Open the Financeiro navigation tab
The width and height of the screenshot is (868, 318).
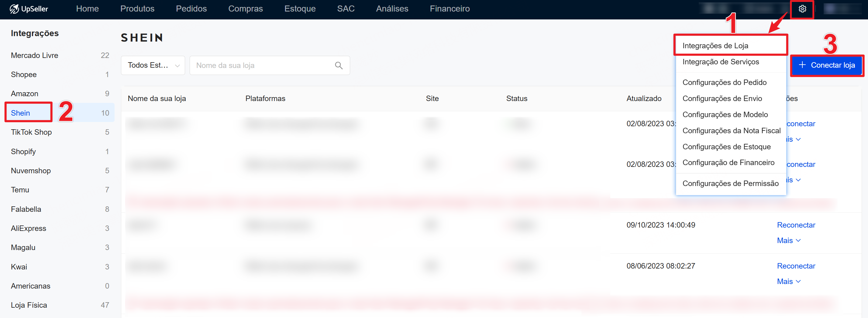click(x=449, y=9)
